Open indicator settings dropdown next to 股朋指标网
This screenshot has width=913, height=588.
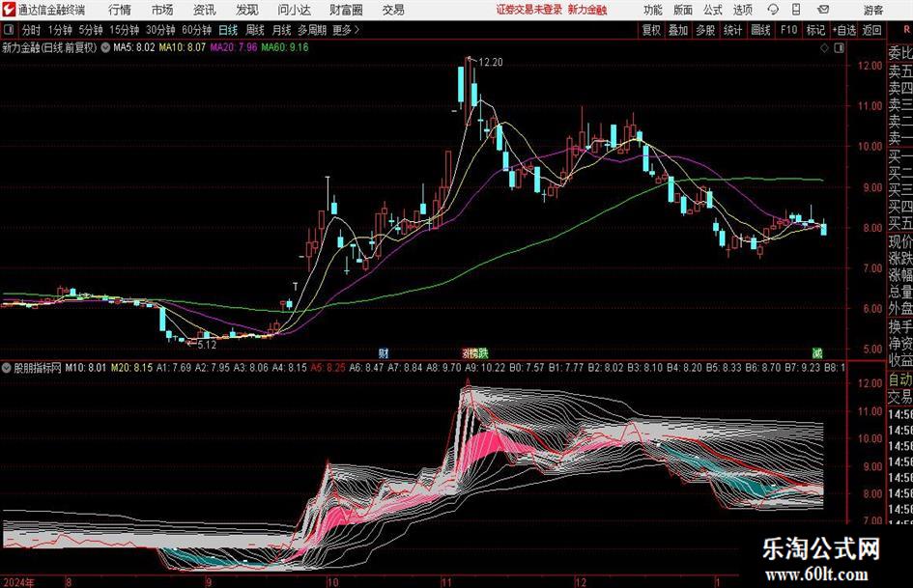[x=7, y=368]
